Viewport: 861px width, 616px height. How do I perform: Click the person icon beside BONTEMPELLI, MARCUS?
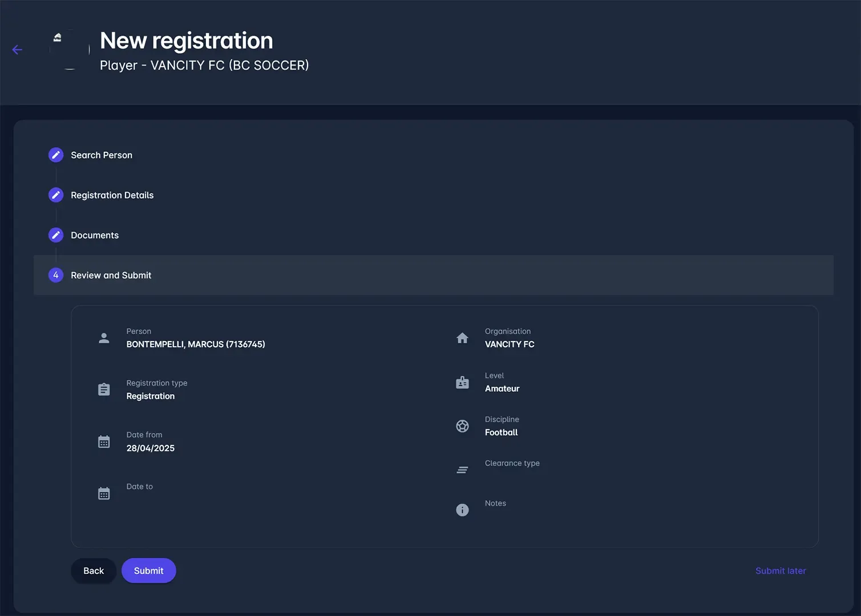[x=104, y=338]
